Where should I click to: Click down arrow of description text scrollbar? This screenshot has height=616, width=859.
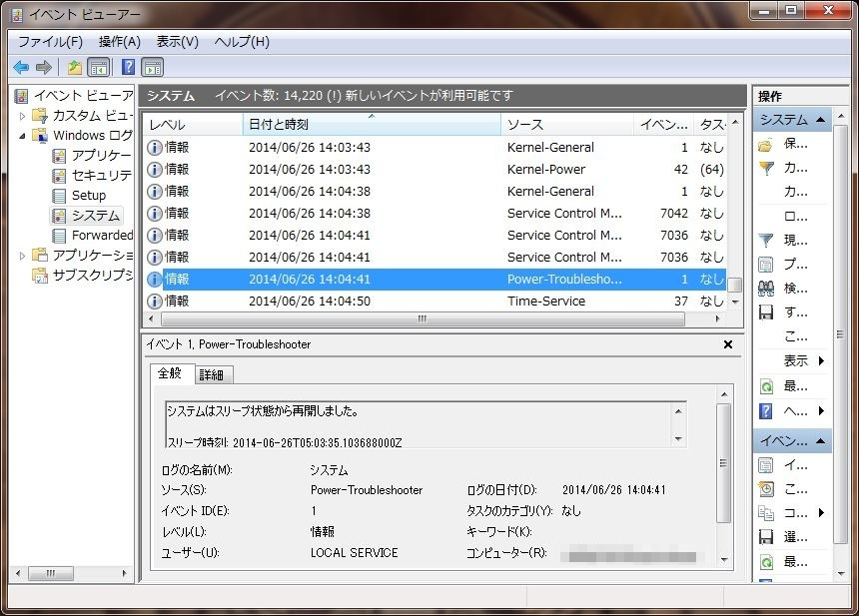[679, 439]
